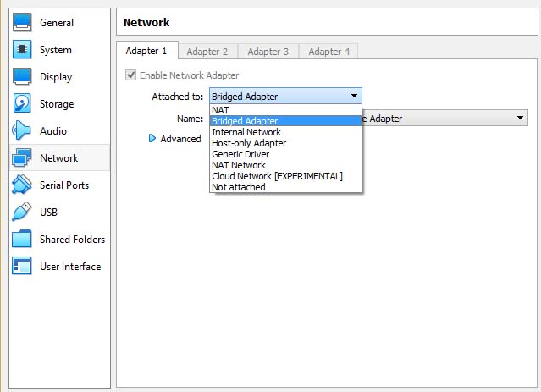Open Display settings monitor icon
The width and height of the screenshot is (541, 392).
click(22, 77)
